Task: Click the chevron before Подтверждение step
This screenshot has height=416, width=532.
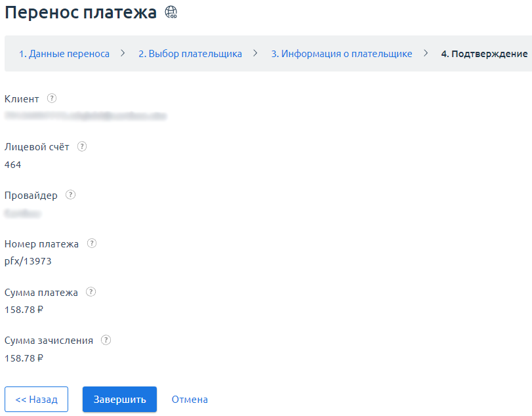Action: coord(426,53)
